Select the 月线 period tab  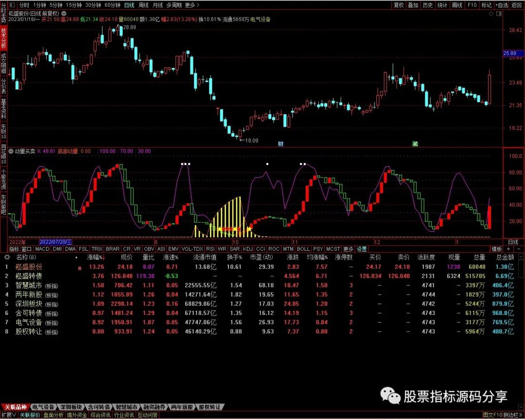point(157,5)
